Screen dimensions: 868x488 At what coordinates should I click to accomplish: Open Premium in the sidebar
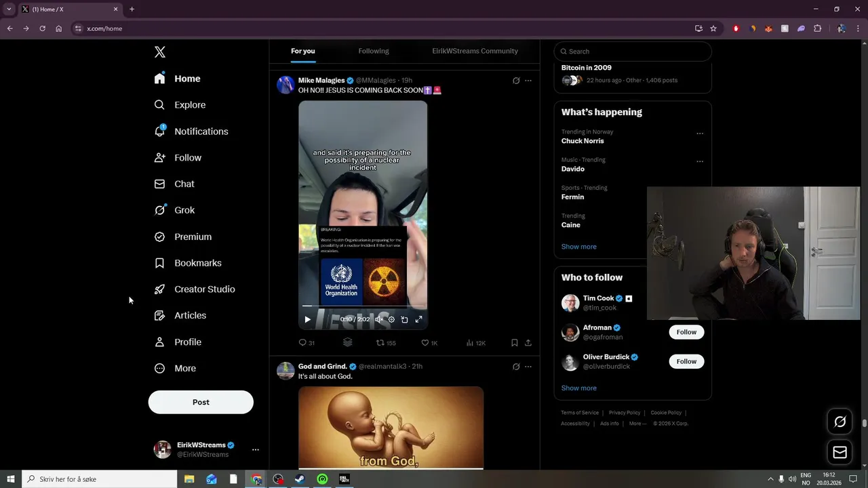coord(183,237)
